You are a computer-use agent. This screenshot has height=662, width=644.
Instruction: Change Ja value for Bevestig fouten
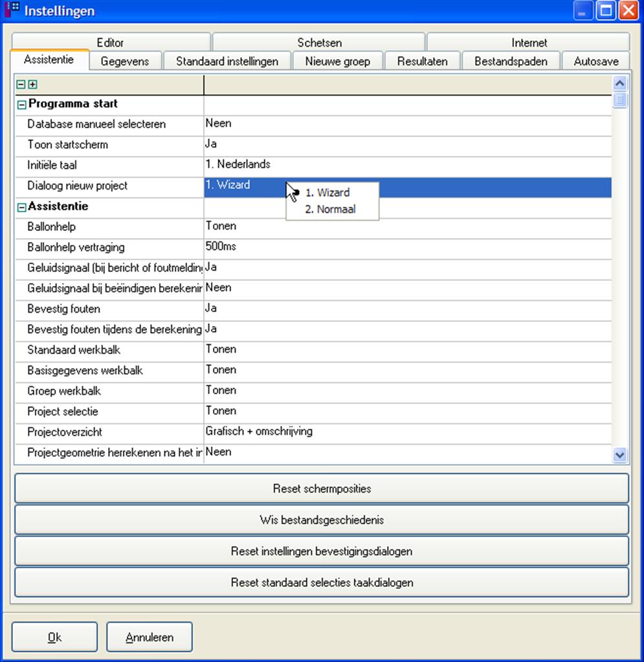pos(408,311)
